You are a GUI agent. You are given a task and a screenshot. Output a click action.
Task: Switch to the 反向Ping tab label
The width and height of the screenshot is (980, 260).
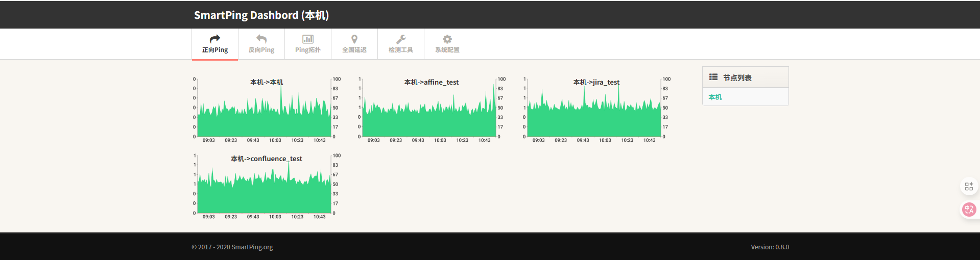[261, 50]
